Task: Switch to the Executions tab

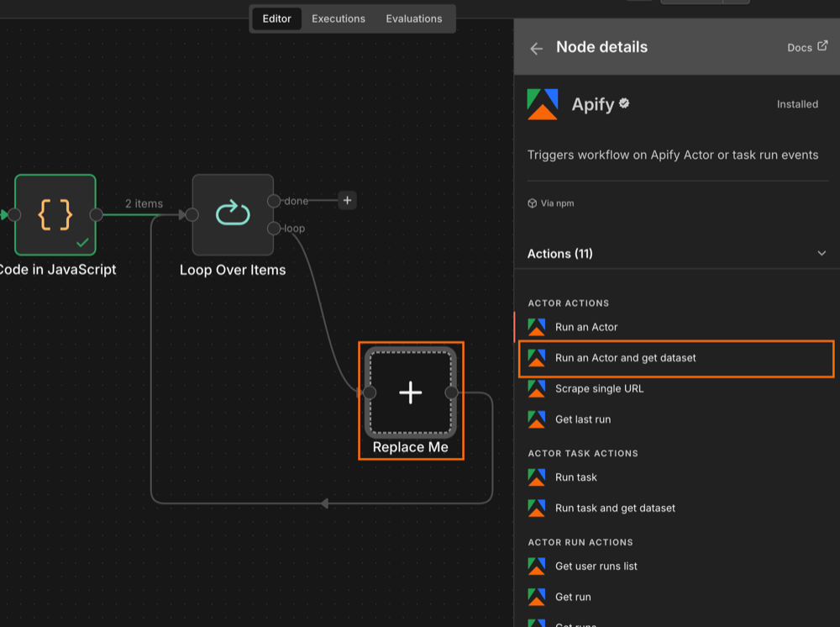Action: [339, 18]
